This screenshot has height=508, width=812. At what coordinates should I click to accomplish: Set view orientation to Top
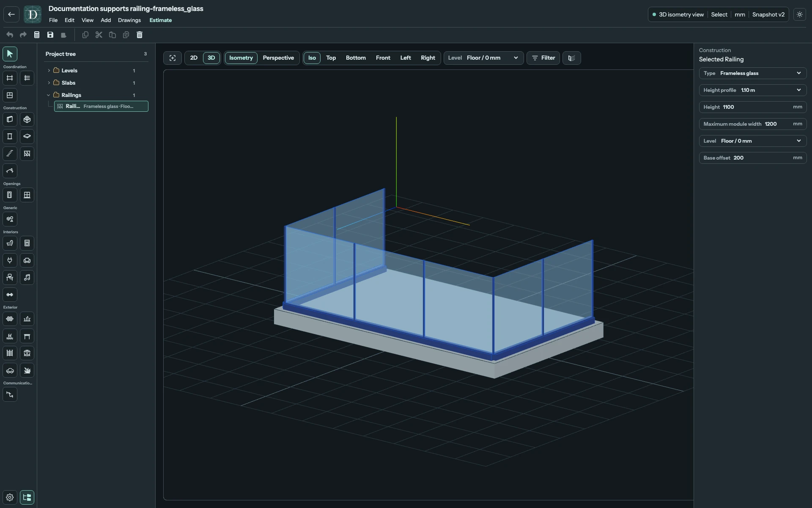[331, 58]
